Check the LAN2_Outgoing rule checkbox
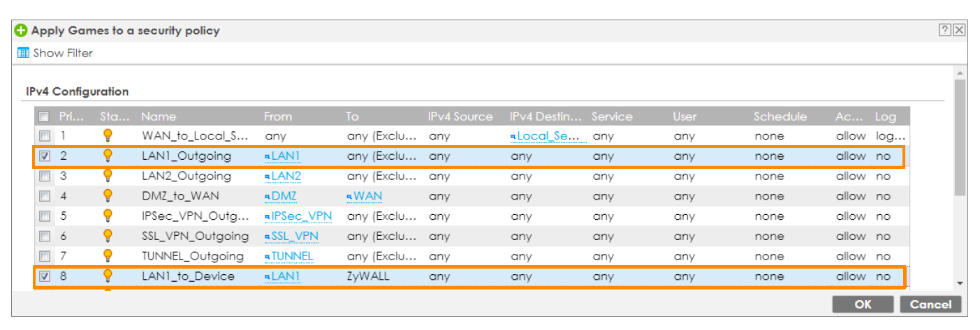Screen dimensions: 980x330 coord(45,176)
